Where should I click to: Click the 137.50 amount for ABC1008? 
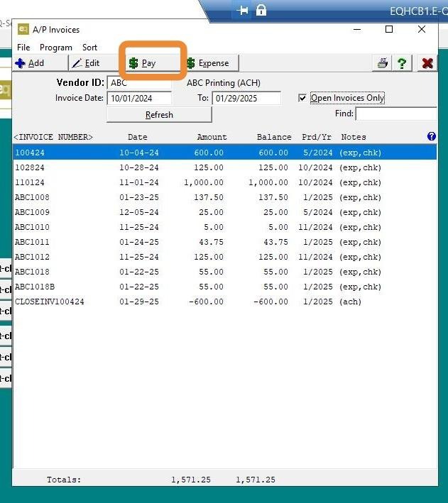point(209,197)
